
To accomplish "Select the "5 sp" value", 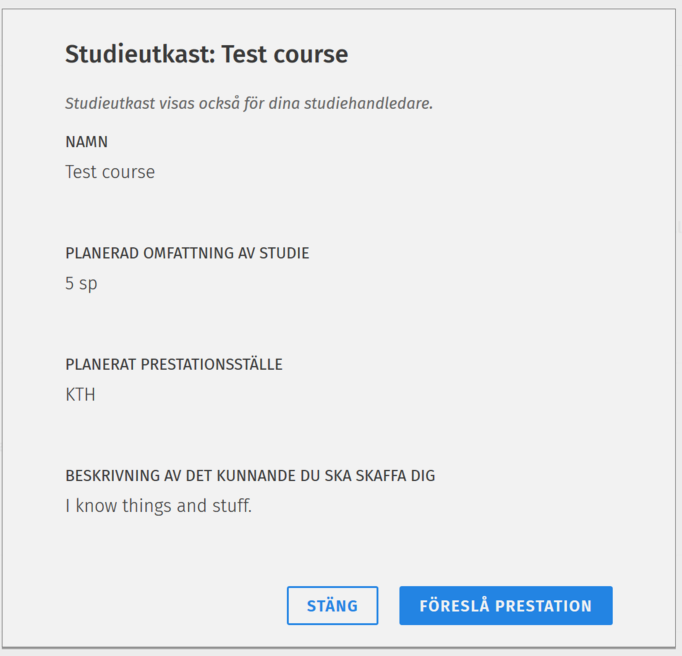I will tap(81, 283).
